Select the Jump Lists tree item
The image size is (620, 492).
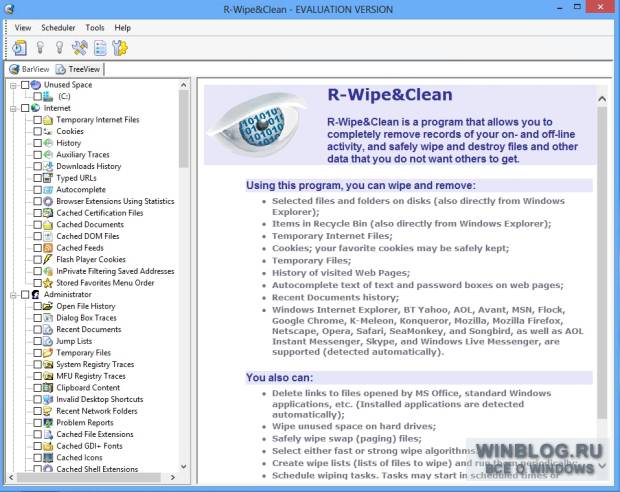(x=74, y=341)
